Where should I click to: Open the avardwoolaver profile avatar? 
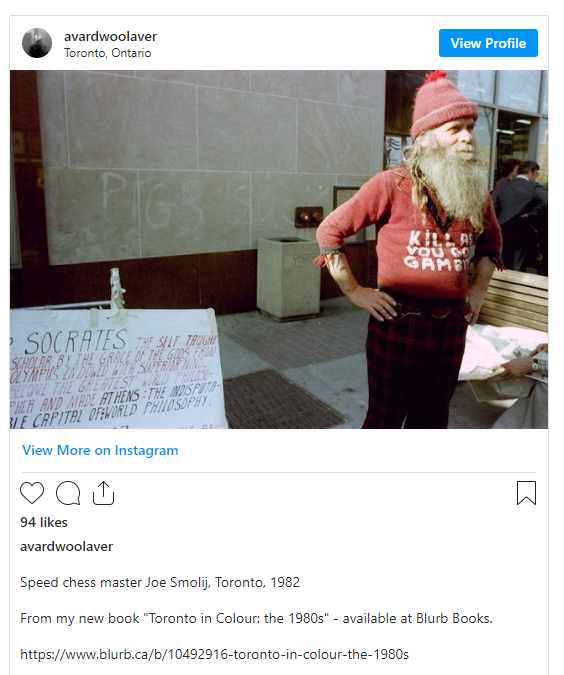pyautogui.click(x=37, y=43)
